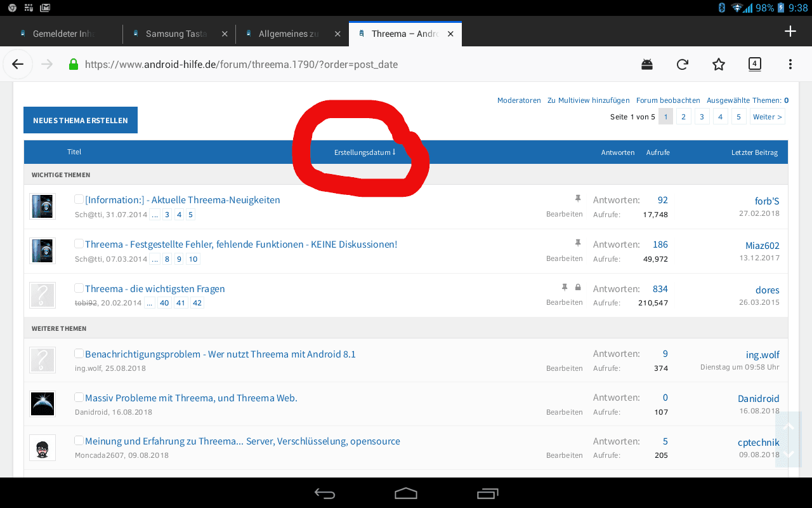Open the Moderatoren link
Image resolution: width=812 pixels, height=508 pixels.
tap(519, 100)
